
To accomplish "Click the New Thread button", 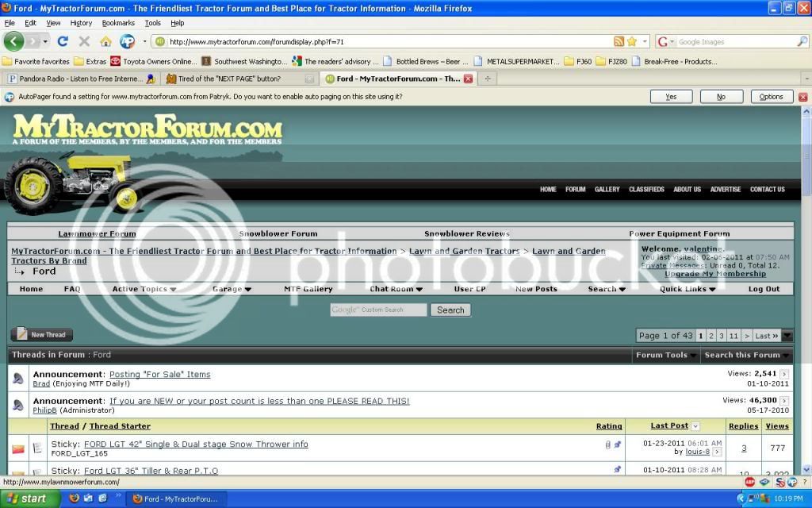I will pyautogui.click(x=41, y=335).
